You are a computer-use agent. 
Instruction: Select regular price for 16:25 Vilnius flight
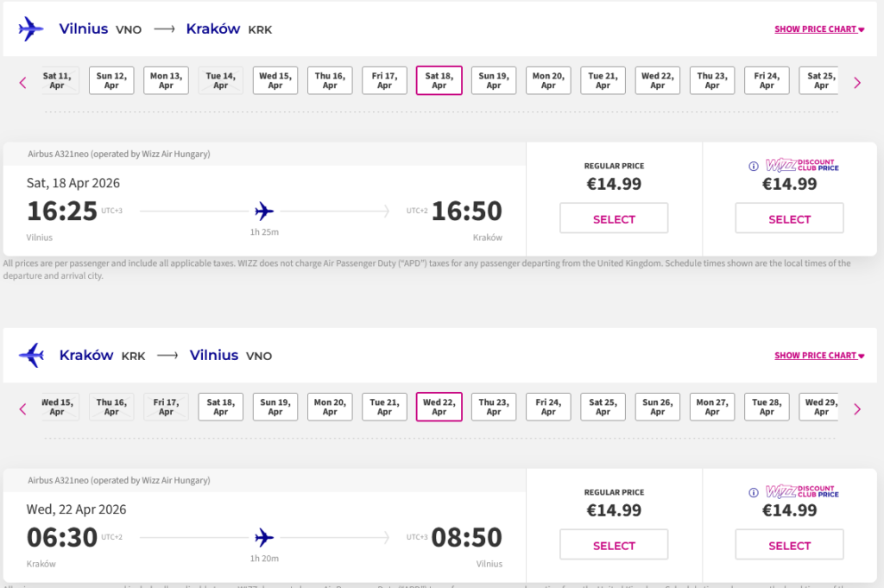tap(614, 219)
